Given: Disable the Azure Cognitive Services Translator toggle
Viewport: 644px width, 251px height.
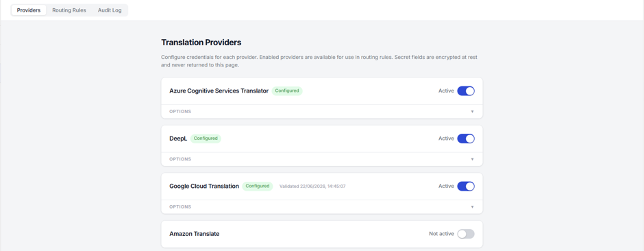Looking at the screenshot, I should tap(466, 91).
